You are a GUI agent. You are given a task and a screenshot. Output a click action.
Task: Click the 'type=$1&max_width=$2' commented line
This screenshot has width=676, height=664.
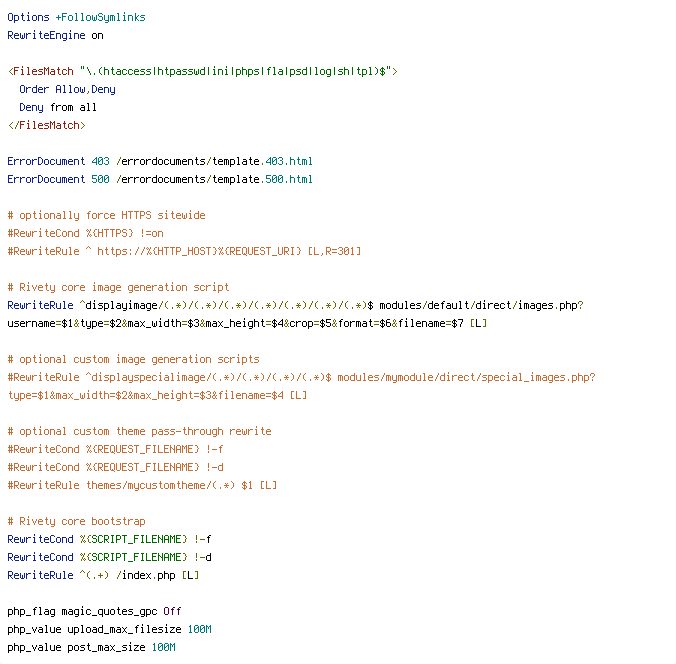pos(157,395)
